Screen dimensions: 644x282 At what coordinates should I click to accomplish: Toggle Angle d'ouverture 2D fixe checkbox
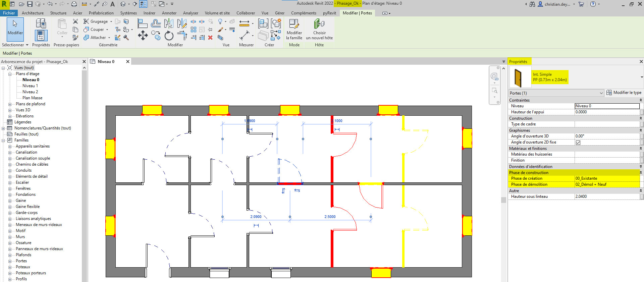(578, 143)
